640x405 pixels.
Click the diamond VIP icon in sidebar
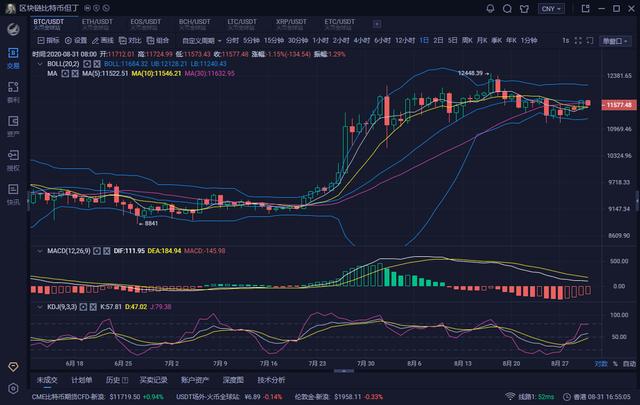[13, 367]
